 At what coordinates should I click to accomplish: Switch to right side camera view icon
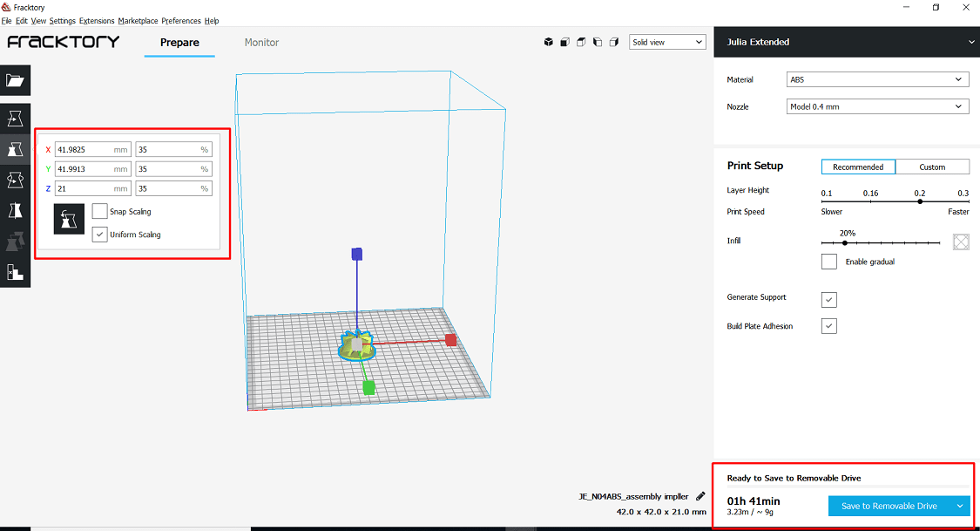tap(614, 42)
